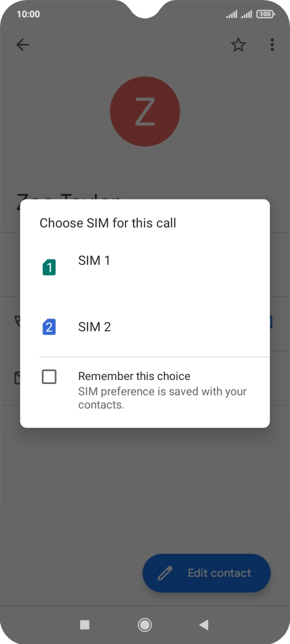Screen dimensions: 290x644
Task: Select SIM 2 for the call
Action: (x=94, y=327)
